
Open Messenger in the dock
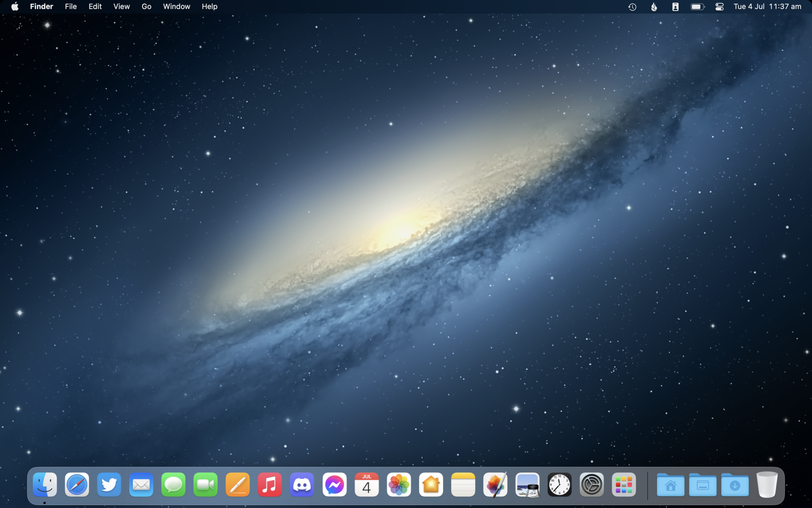point(334,484)
